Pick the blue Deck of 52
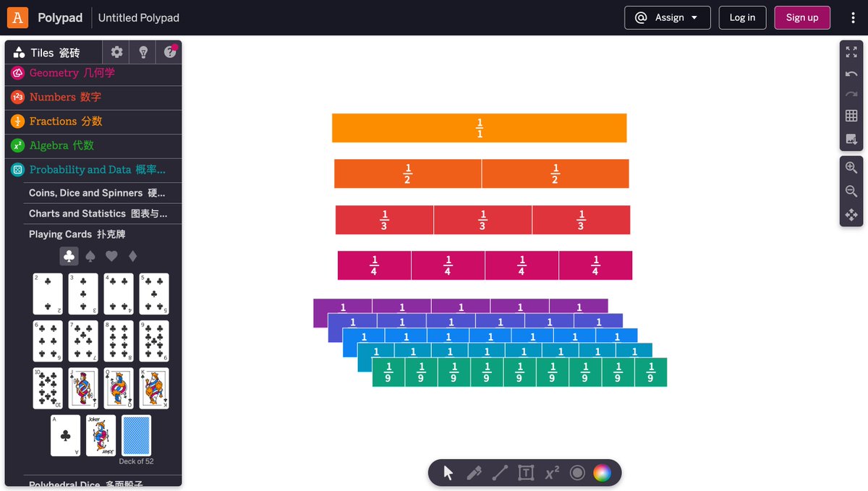The width and height of the screenshot is (868, 491). pyautogui.click(x=137, y=435)
